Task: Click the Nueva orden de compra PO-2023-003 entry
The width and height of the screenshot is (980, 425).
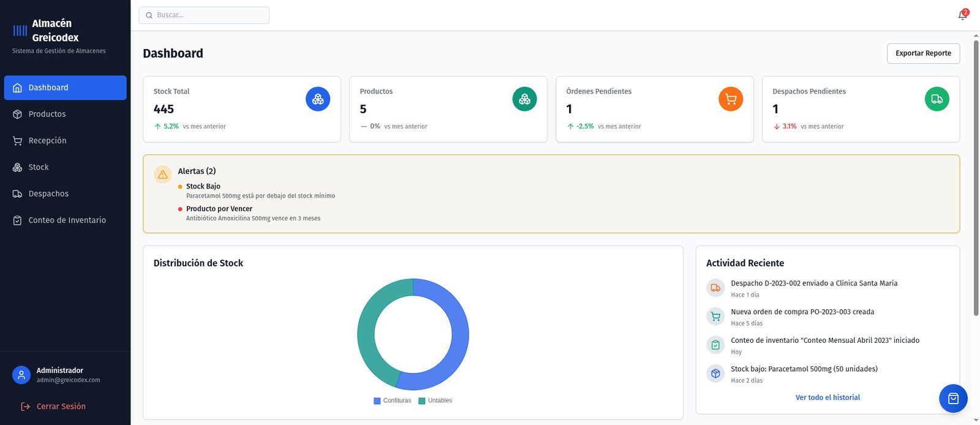Action: 802,312
